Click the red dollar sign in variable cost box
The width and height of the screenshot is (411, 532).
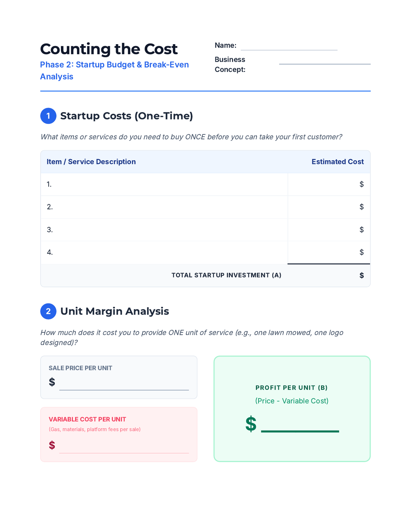click(x=52, y=445)
